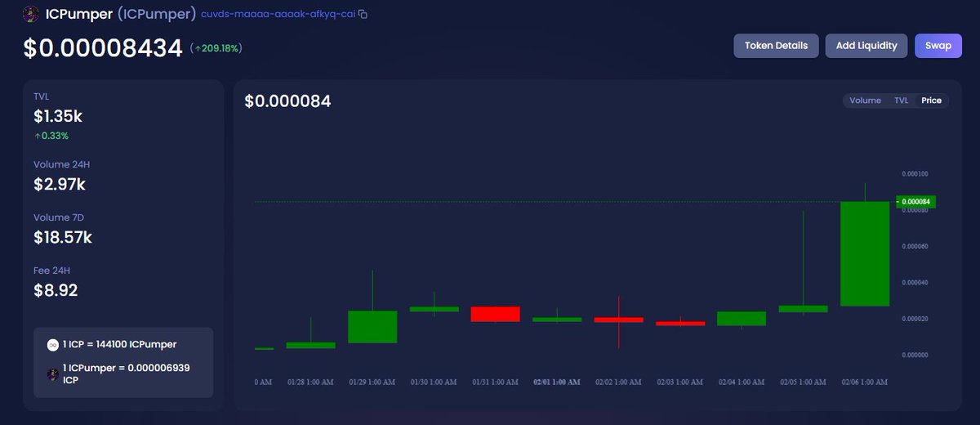Click Add Liquidity button

click(866, 46)
